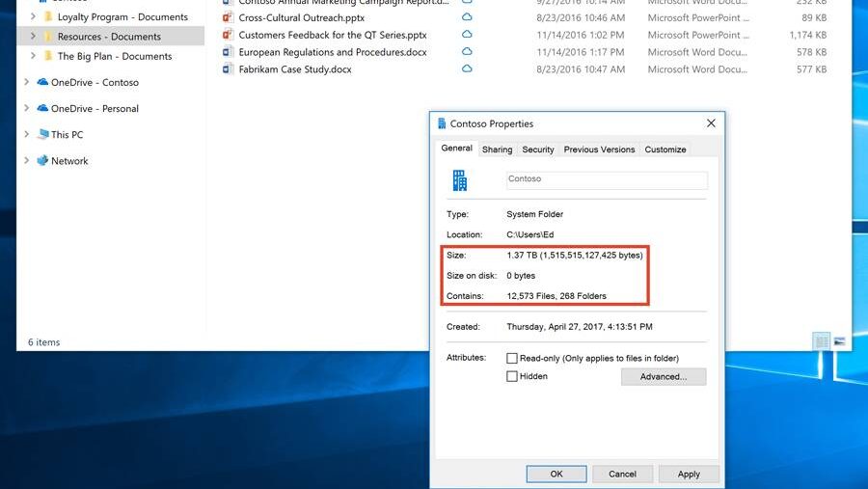Click the 12,573 Files, 268 Folders text
This screenshot has height=489, width=868.
click(x=556, y=296)
